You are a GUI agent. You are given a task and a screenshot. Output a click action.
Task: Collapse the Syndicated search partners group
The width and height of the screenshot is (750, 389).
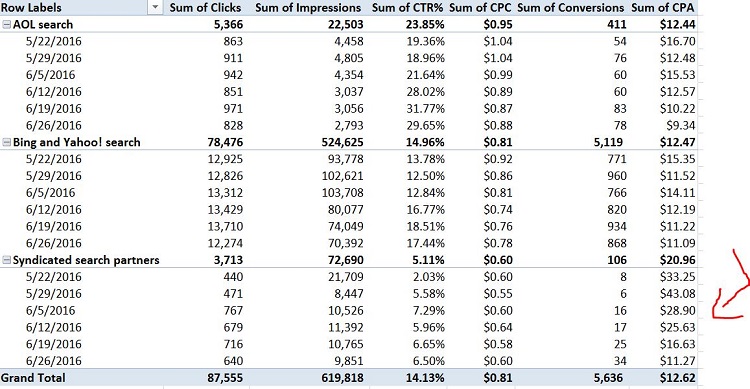[7, 260]
